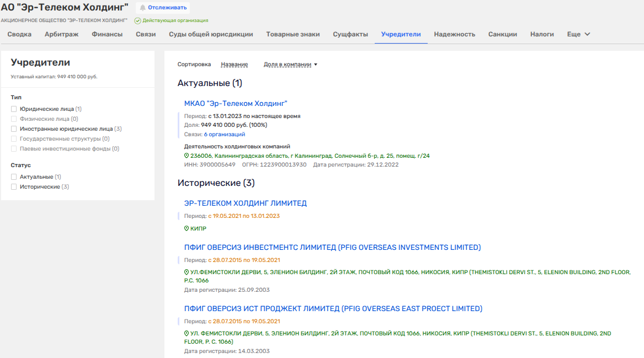Image resolution: width=644 pixels, height=358 pixels.
Task: Sort founders by Название
Action: [234, 65]
